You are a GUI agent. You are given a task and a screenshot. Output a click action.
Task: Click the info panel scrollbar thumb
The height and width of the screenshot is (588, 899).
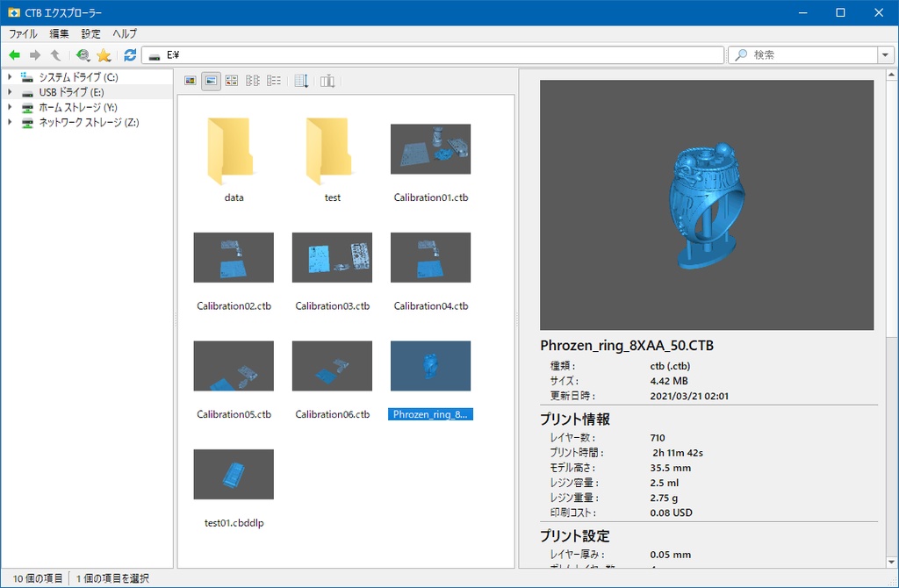(892, 209)
